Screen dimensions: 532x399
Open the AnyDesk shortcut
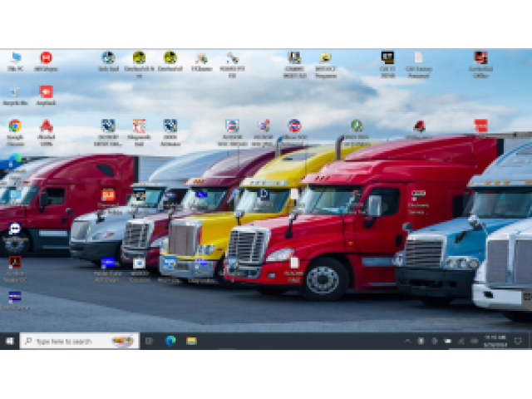coord(47,92)
